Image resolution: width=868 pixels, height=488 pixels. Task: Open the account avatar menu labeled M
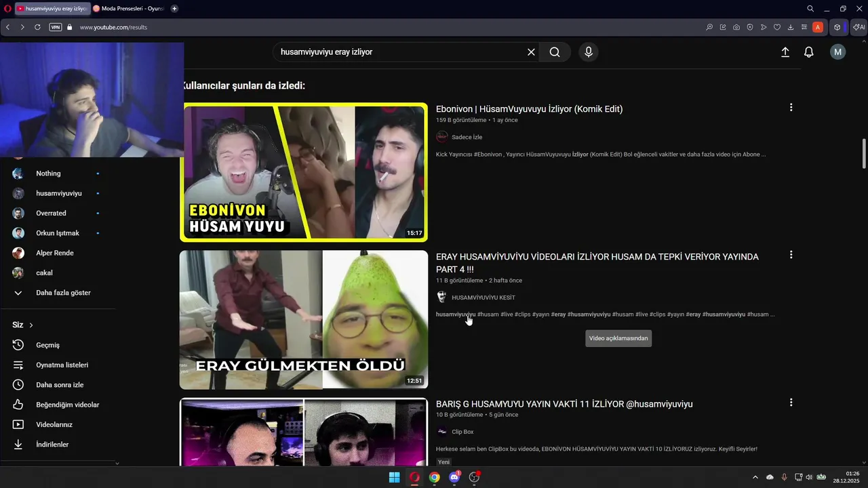coord(838,52)
